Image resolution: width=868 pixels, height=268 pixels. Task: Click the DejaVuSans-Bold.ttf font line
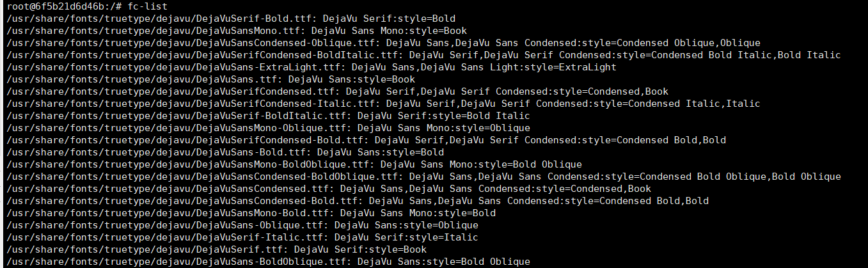coord(225,152)
